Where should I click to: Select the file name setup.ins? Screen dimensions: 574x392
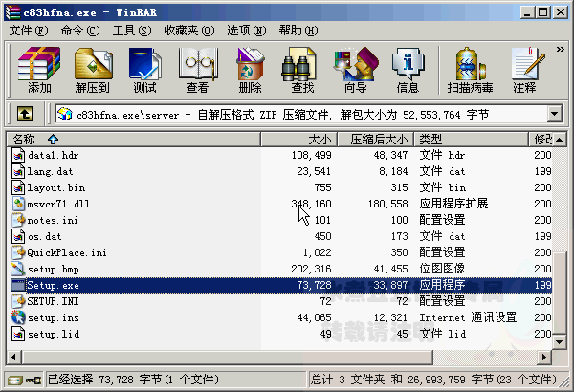coord(54,317)
